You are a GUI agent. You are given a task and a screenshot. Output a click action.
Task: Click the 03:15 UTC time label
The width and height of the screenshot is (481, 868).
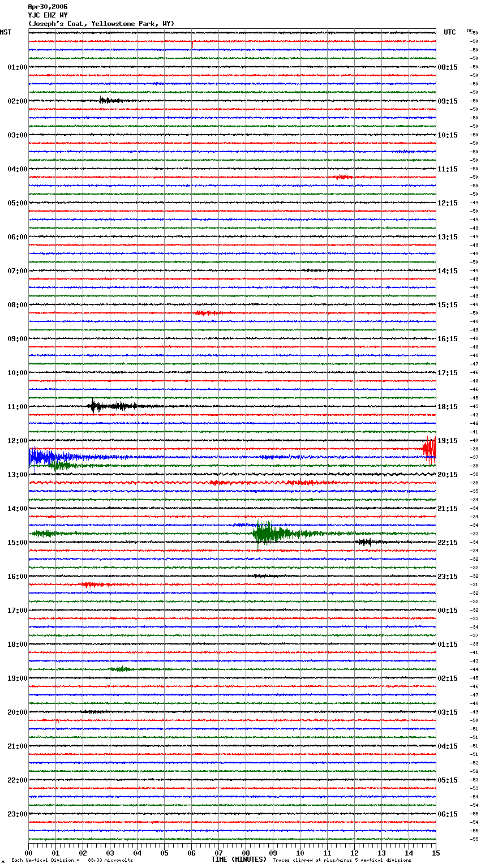coord(448,712)
